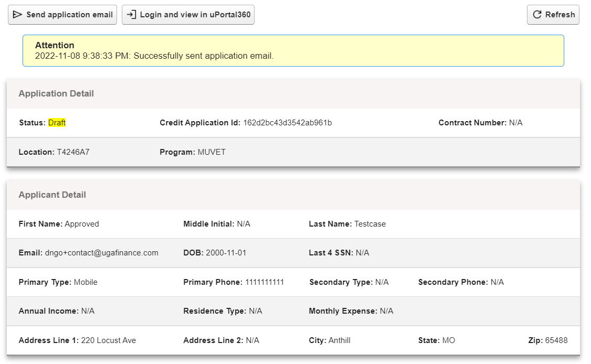This screenshot has height=364, width=591.
Task: Select Zip value 65488
Action: click(x=556, y=340)
